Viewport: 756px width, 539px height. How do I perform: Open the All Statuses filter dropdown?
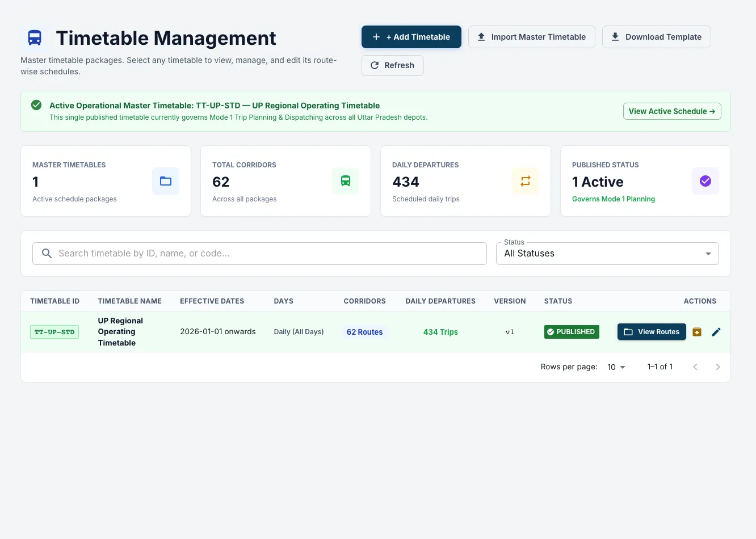pos(607,254)
